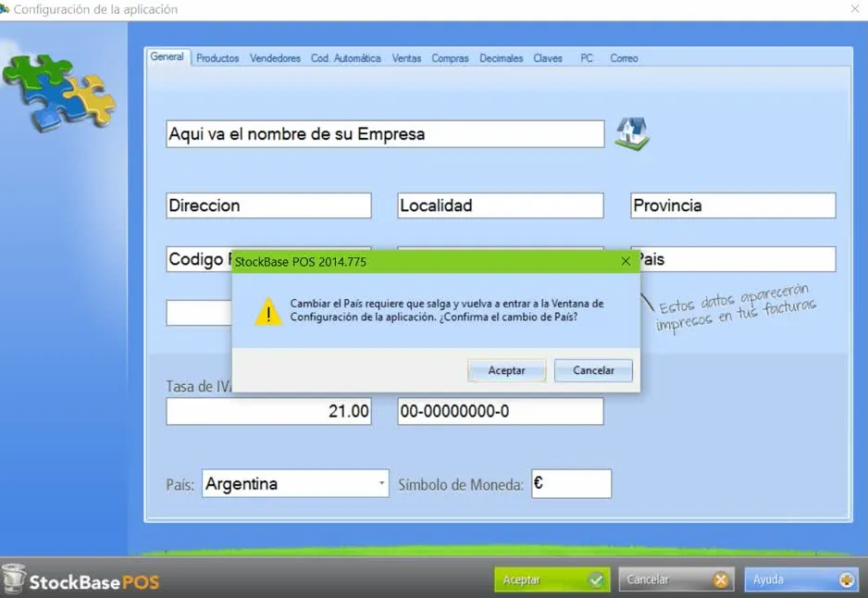Click the Direccion input field

coord(268,206)
